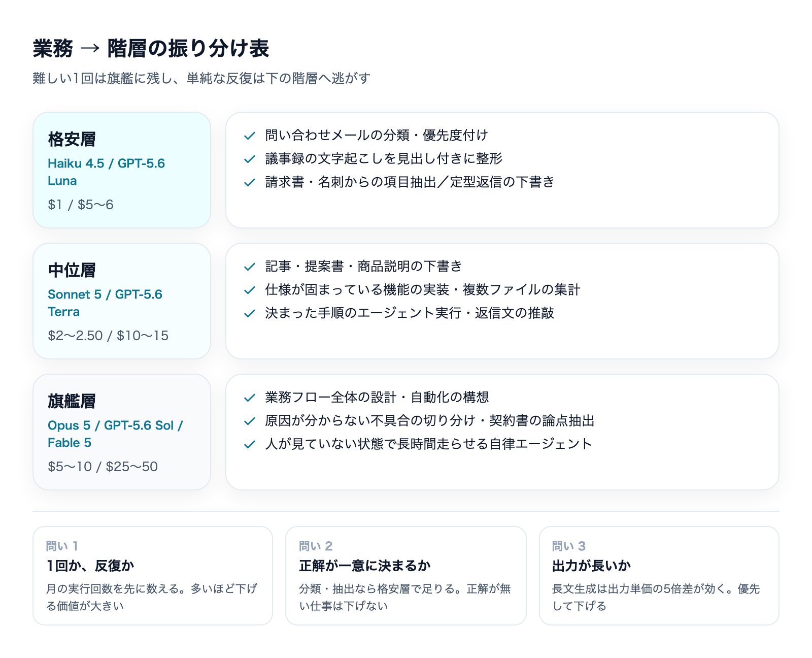
Task: Click the 問い 3 label
Action: 569,546
